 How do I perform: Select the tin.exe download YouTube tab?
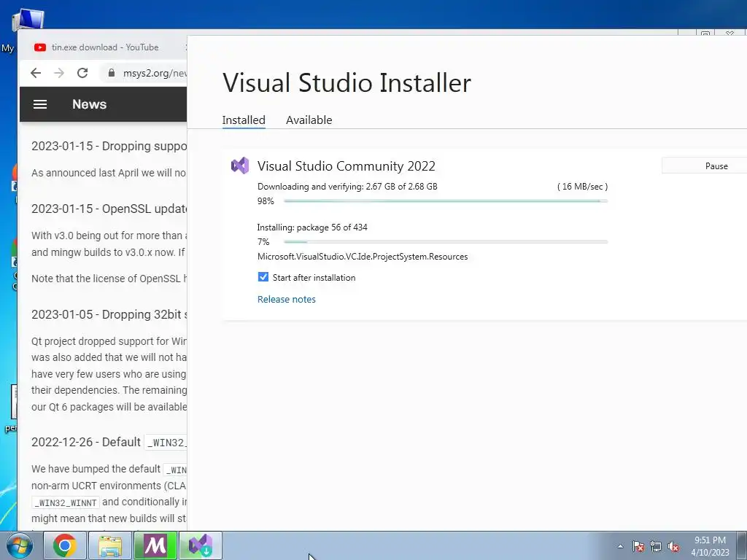pos(105,47)
